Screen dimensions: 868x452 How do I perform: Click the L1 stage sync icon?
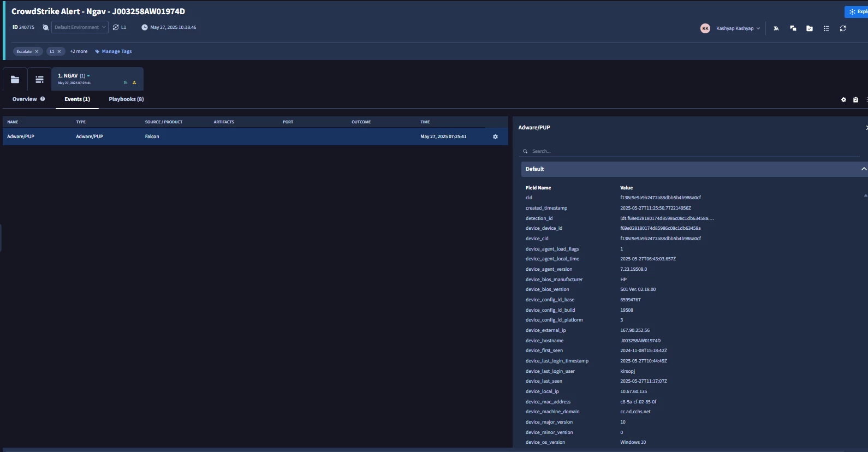click(116, 27)
